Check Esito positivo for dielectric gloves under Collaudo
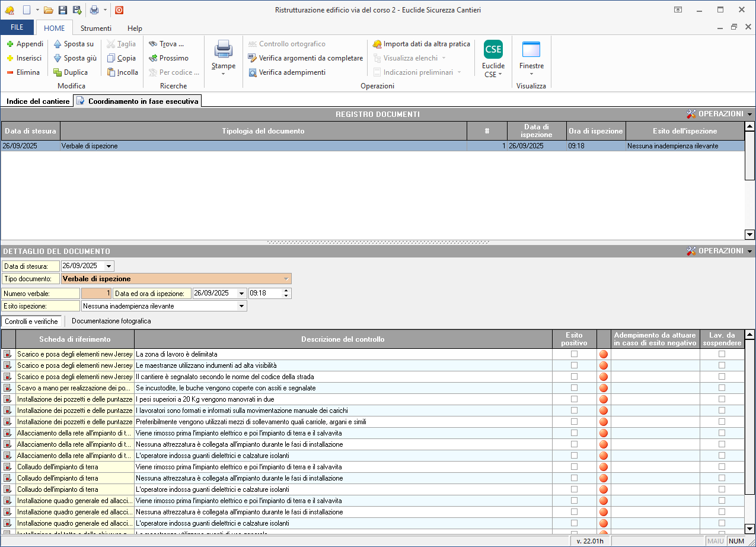 (x=574, y=489)
